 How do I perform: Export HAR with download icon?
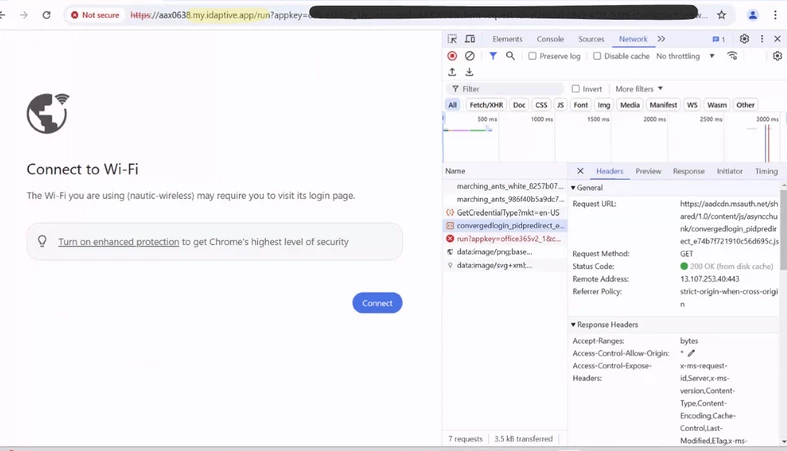469,72
